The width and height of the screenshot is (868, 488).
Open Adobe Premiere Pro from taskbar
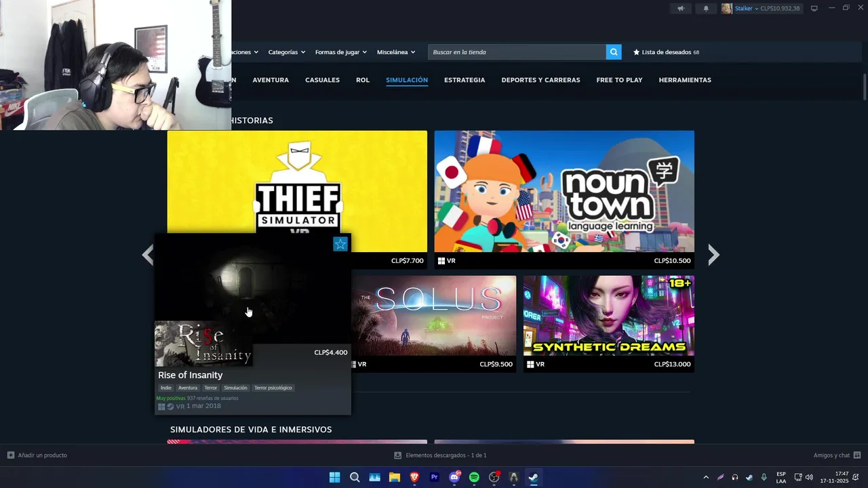[435, 477]
